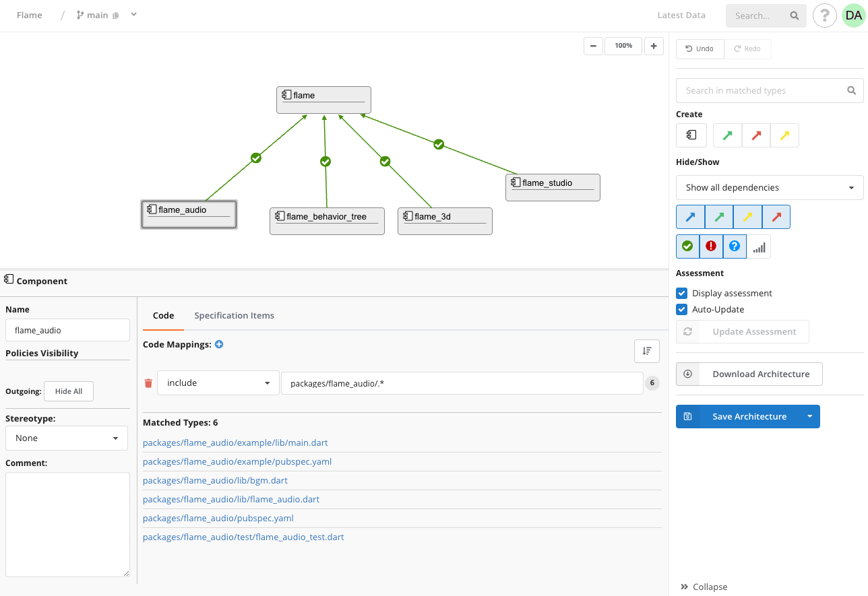Switch to the Code tab
Image resolution: width=868 pixels, height=596 pixels.
pos(163,315)
